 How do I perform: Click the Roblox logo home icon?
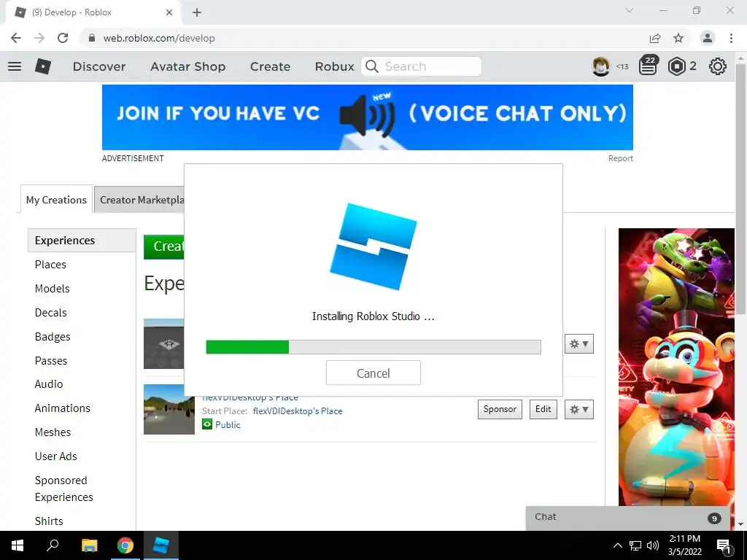(x=43, y=66)
